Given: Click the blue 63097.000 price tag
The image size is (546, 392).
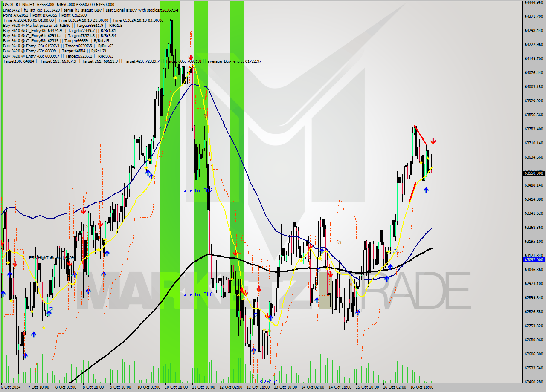Looking at the screenshot, I should click(534, 259).
